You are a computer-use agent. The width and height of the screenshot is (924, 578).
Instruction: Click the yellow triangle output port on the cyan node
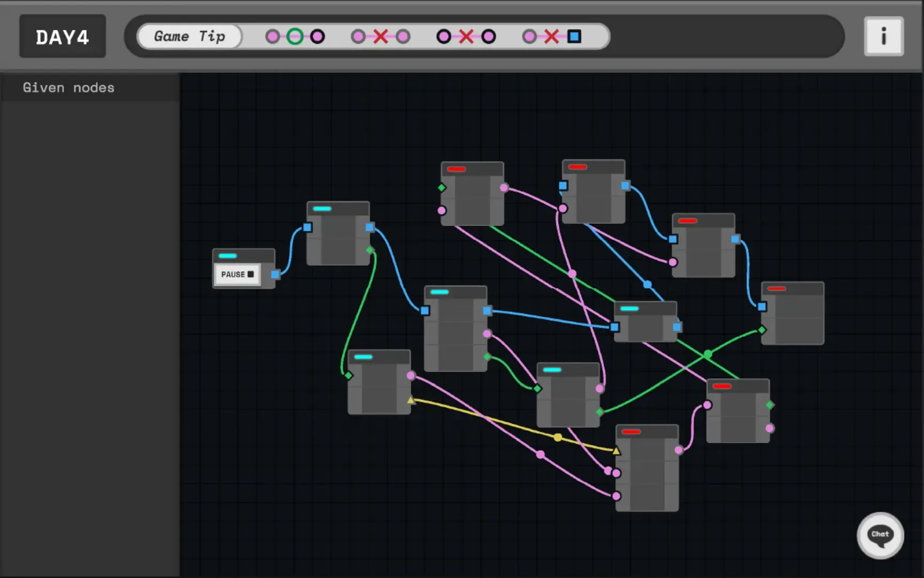pos(411,400)
